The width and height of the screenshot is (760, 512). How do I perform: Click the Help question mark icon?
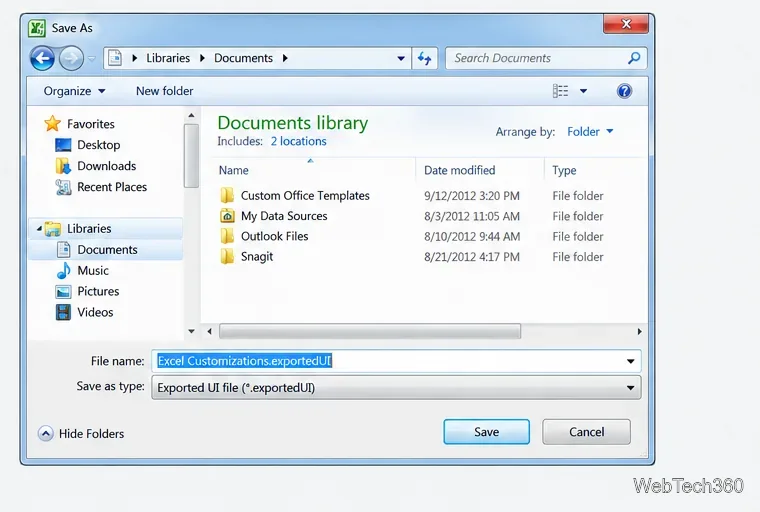[x=624, y=91]
